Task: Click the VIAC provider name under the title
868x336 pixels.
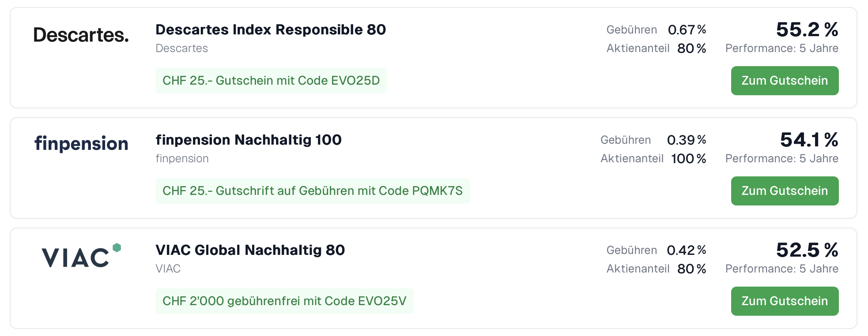Action: pyautogui.click(x=168, y=269)
